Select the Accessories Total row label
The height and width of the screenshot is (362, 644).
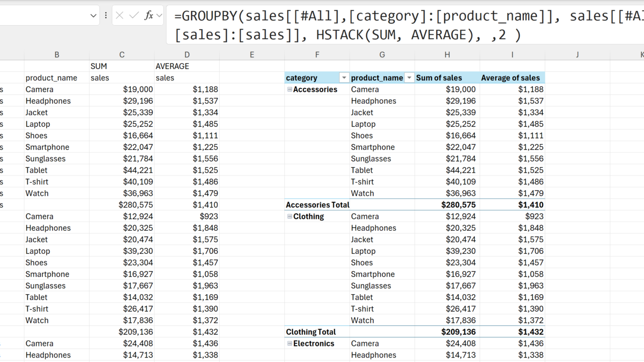click(x=317, y=205)
